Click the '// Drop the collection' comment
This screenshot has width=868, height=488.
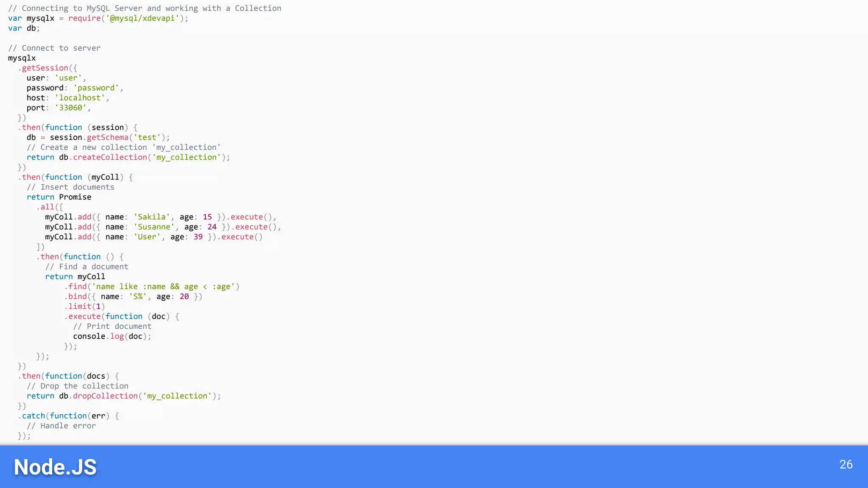[78, 386]
